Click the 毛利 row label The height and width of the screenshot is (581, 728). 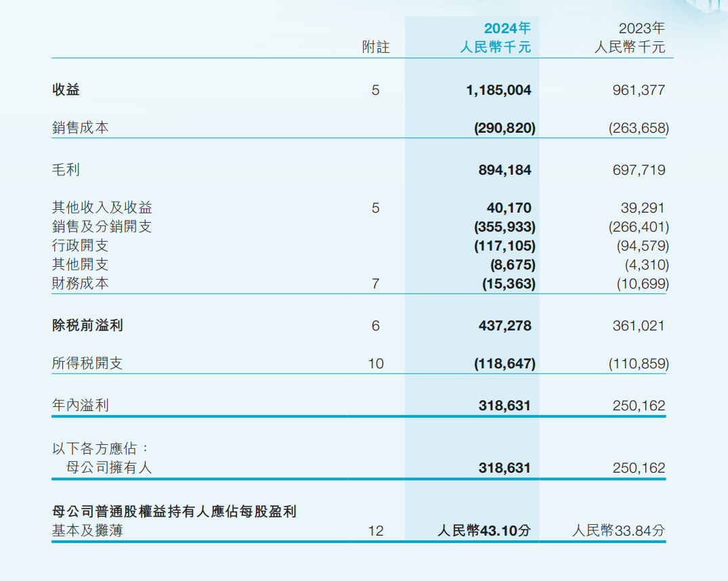pos(66,169)
